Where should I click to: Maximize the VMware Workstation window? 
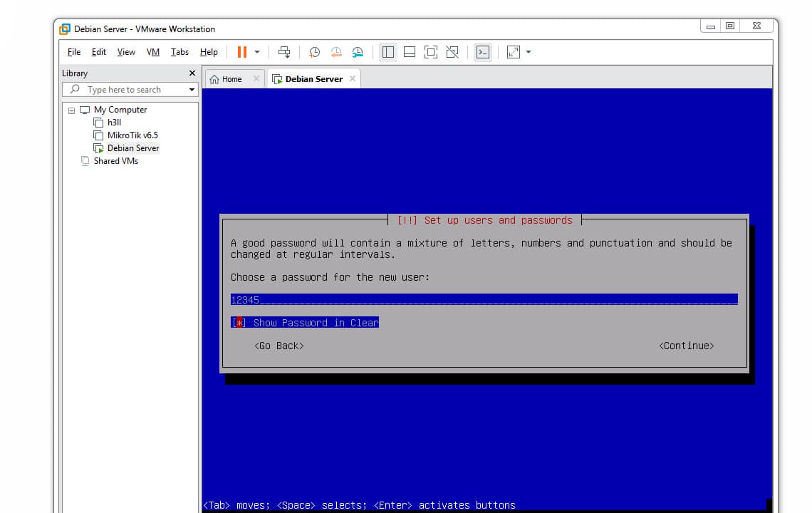pos(729,26)
